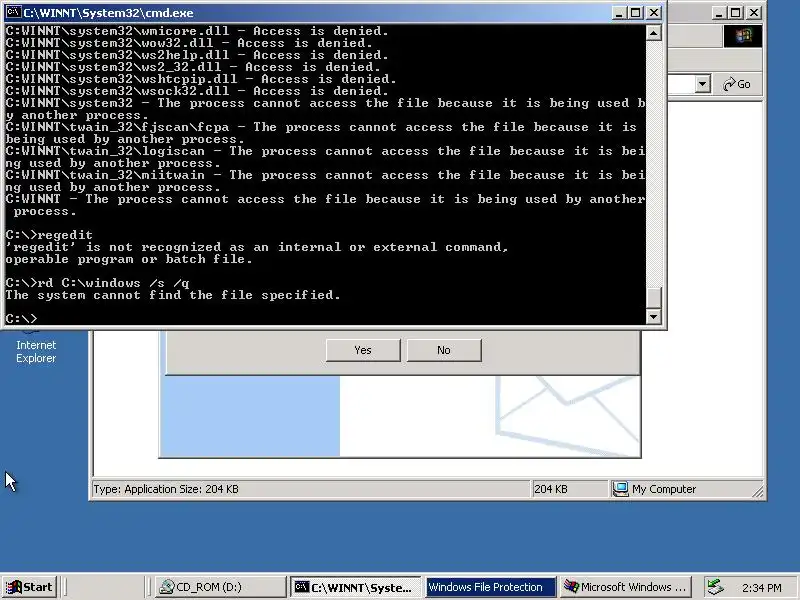Click the Go button in Explorer window
Screen dimensions: 800x600
point(737,84)
